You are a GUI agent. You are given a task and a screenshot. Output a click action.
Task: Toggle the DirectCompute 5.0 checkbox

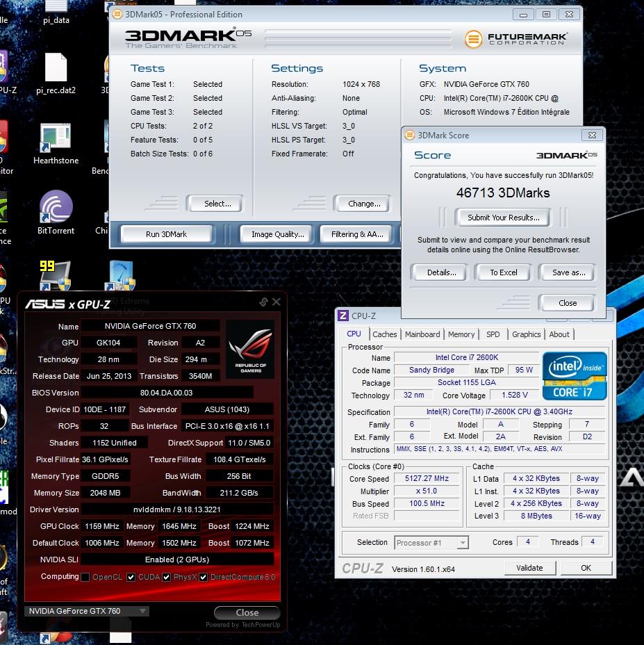(203, 577)
